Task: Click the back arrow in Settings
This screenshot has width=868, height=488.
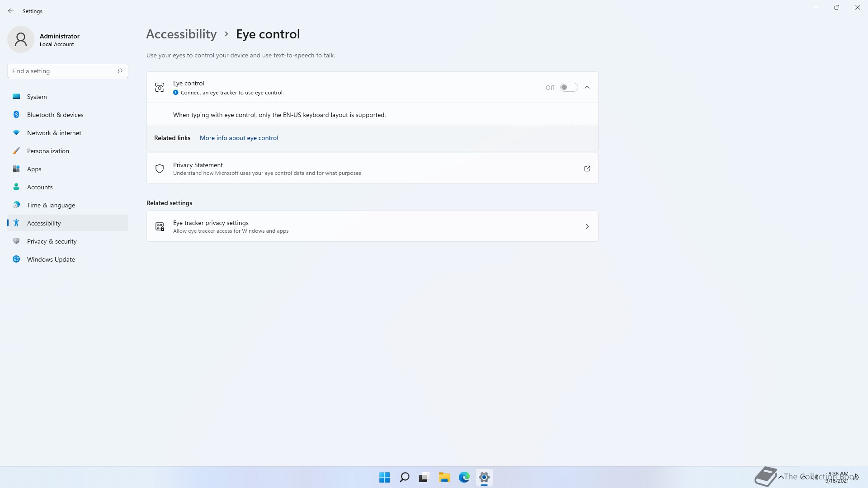Action: coord(11,11)
